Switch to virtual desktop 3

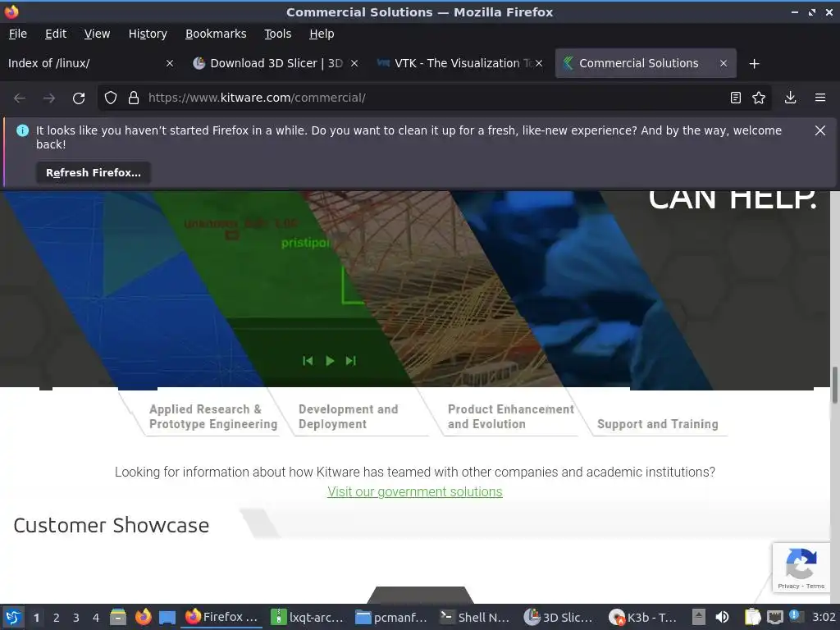(76, 618)
